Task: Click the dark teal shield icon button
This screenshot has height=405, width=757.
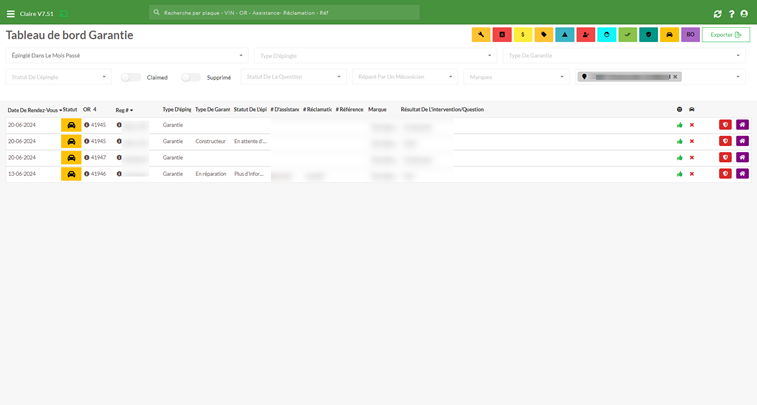Action: click(648, 35)
